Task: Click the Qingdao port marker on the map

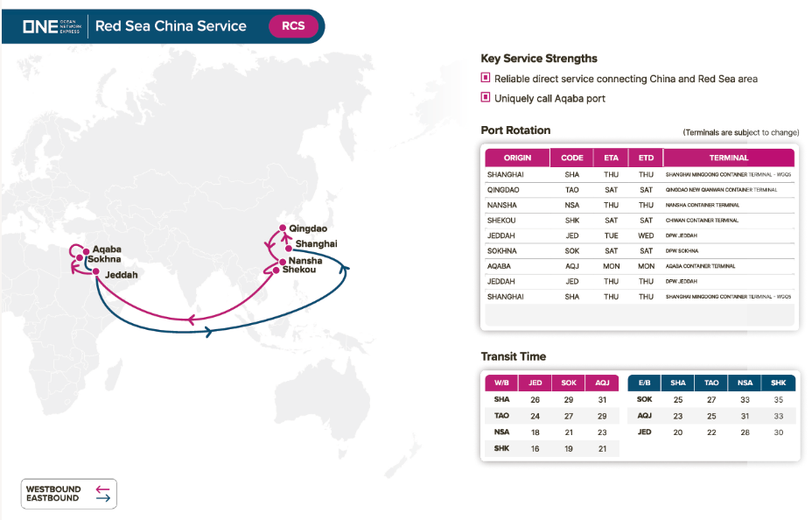Action: tap(283, 229)
